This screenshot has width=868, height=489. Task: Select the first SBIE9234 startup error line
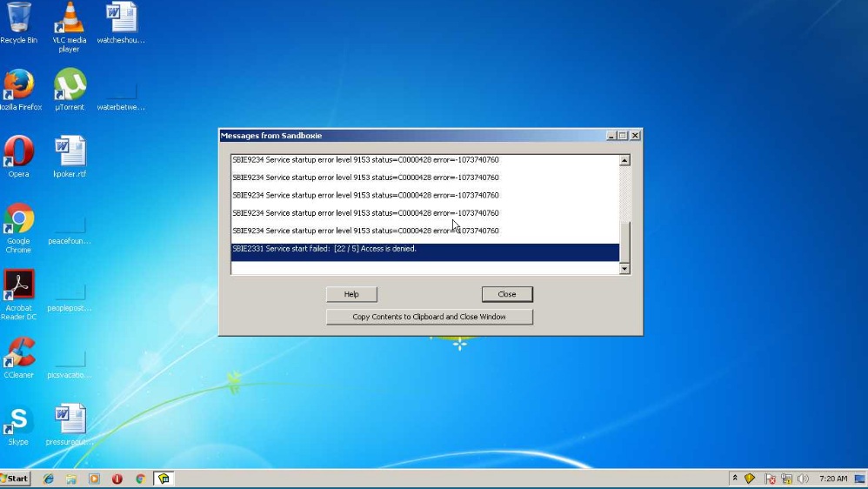click(x=365, y=160)
